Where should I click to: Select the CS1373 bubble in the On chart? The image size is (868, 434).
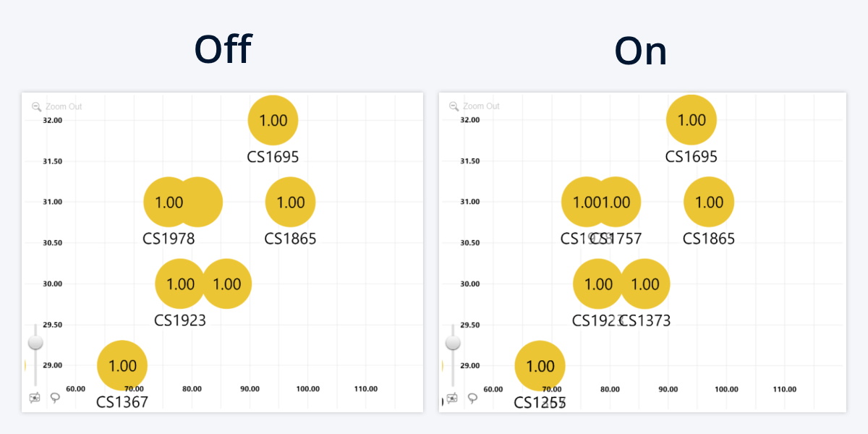pyautogui.click(x=647, y=284)
